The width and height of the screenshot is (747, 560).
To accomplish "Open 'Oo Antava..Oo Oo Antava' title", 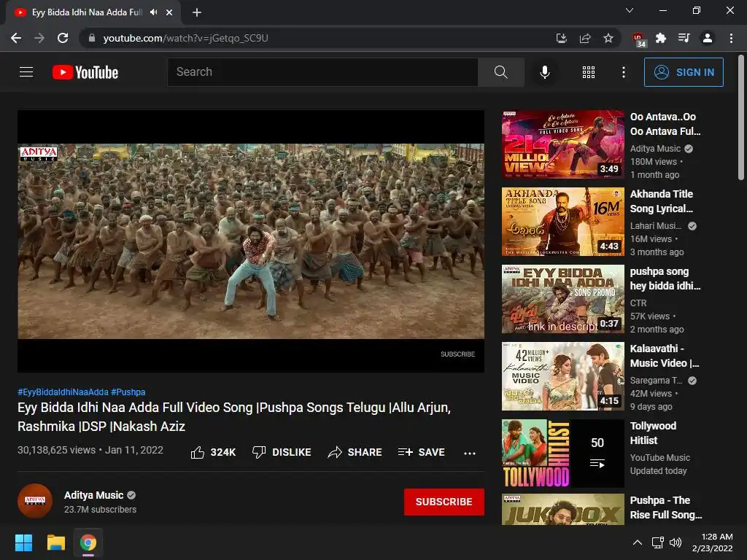I will click(x=665, y=124).
